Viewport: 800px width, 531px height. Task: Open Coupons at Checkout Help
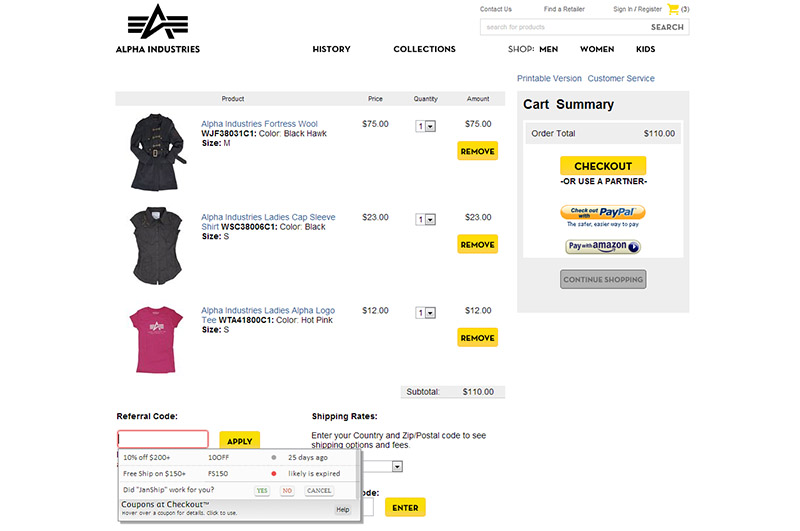343,510
